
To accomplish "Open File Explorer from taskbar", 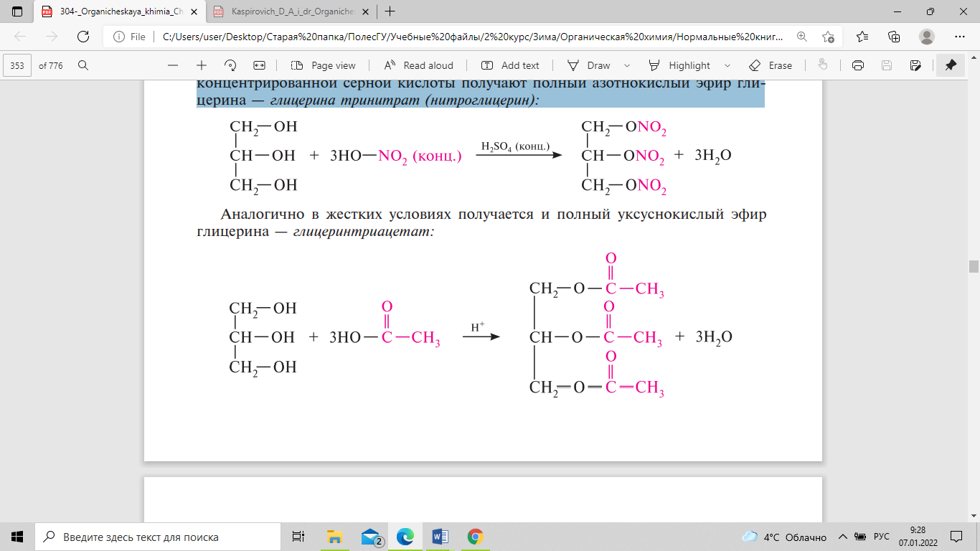I will click(x=334, y=537).
